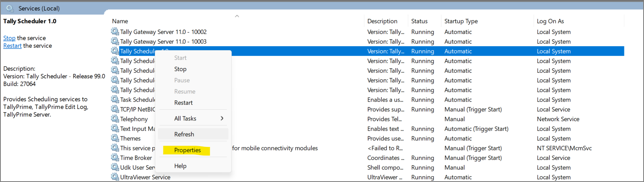Open Properties from the context menu
Screen dimensions: 644x182
tap(187, 150)
